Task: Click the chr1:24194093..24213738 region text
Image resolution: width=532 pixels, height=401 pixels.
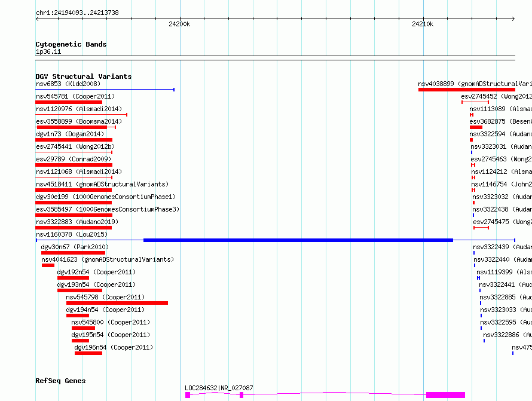Action: (77, 13)
